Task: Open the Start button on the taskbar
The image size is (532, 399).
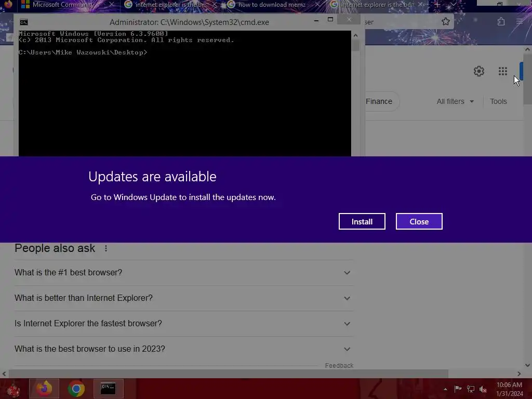Action: click(13, 389)
